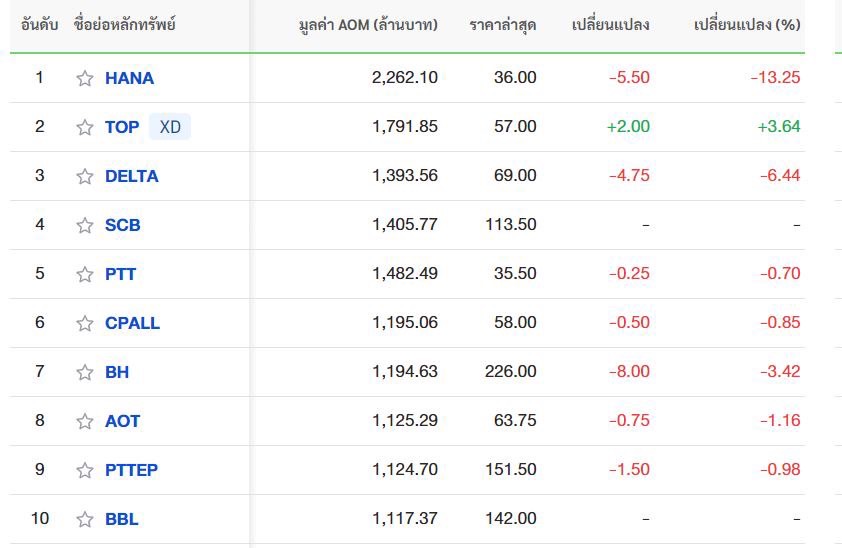Click the star icon beside CPALL
Screen dimensions: 842x548
(x=84, y=323)
